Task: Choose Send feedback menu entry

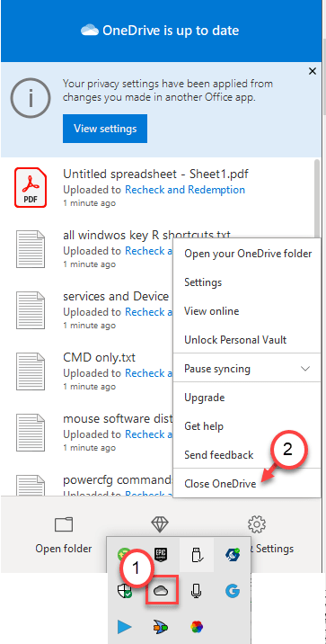Action: (x=247, y=454)
